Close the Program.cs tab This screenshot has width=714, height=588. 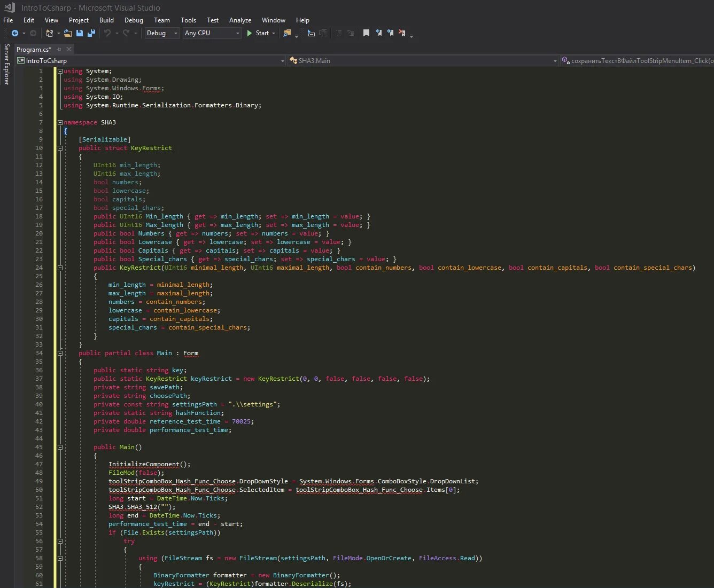click(69, 49)
